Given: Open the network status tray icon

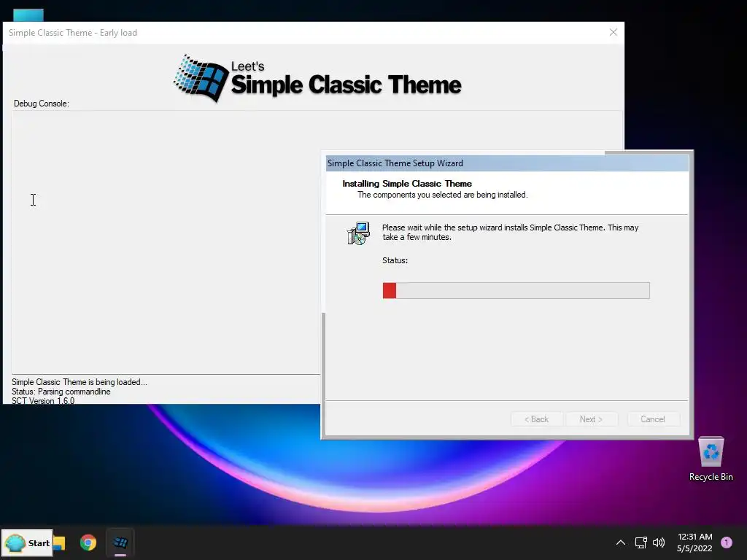Looking at the screenshot, I should point(640,542).
